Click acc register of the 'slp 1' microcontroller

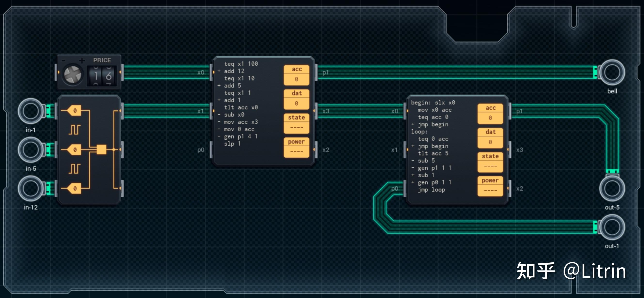coord(297,75)
